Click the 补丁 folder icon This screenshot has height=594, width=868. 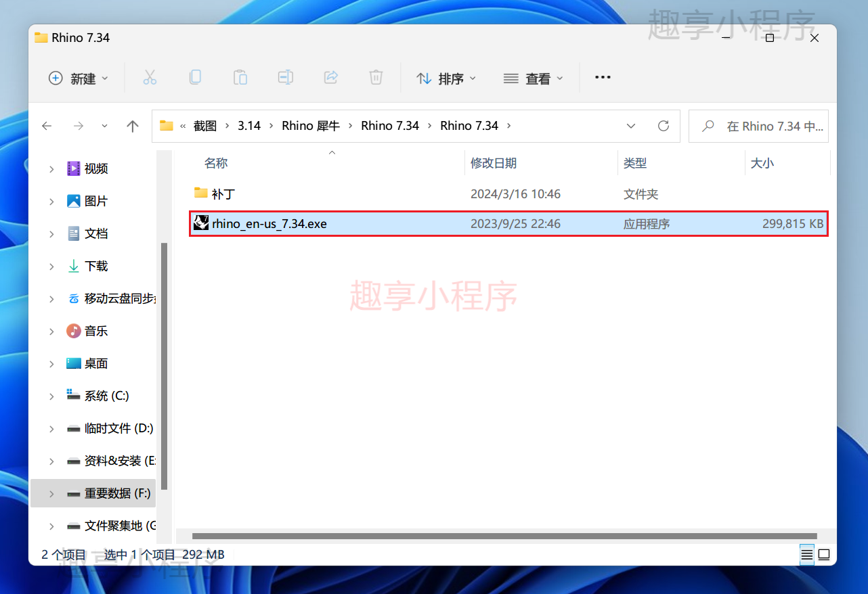(200, 193)
